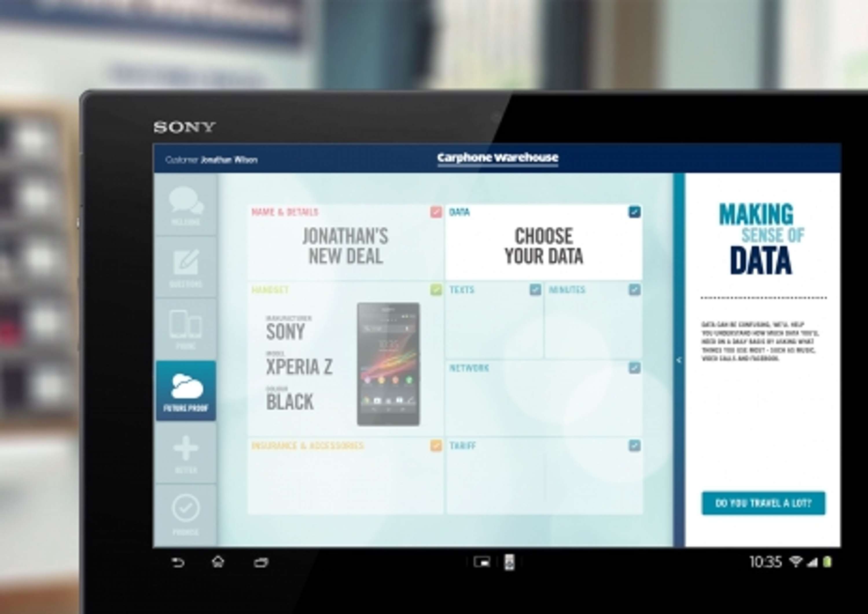The height and width of the screenshot is (614, 868).
Task: Click the 'INSURANCE & ACCESSORIES' tile label
Action: pos(308,446)
